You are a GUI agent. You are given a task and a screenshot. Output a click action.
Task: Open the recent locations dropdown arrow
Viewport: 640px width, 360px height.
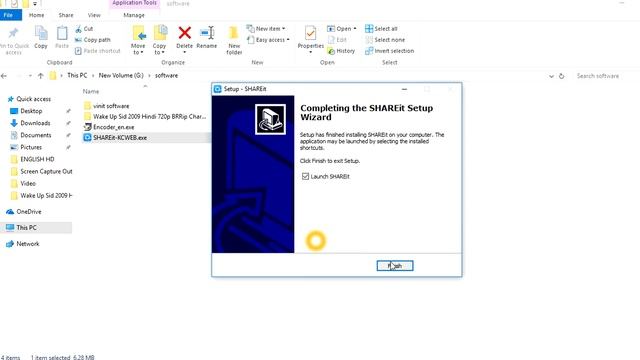click(x=30, y=76)
